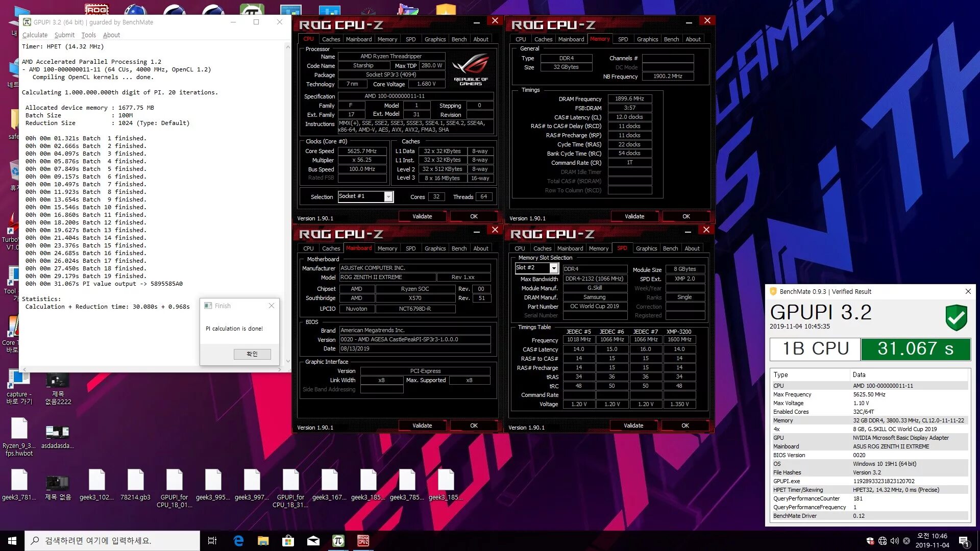Click the Windows Security tray icon

coord(870,541)
